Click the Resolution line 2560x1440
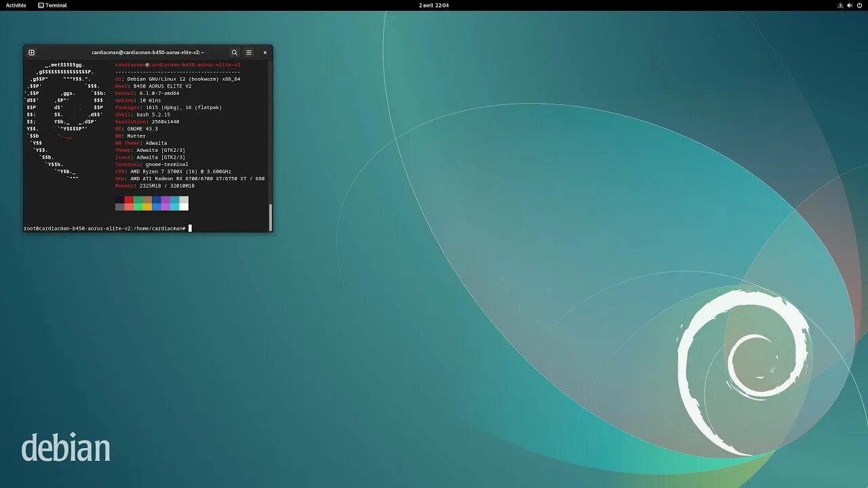Image resolution: width=868 pixels, height=488 pixels. click(147, 121)
